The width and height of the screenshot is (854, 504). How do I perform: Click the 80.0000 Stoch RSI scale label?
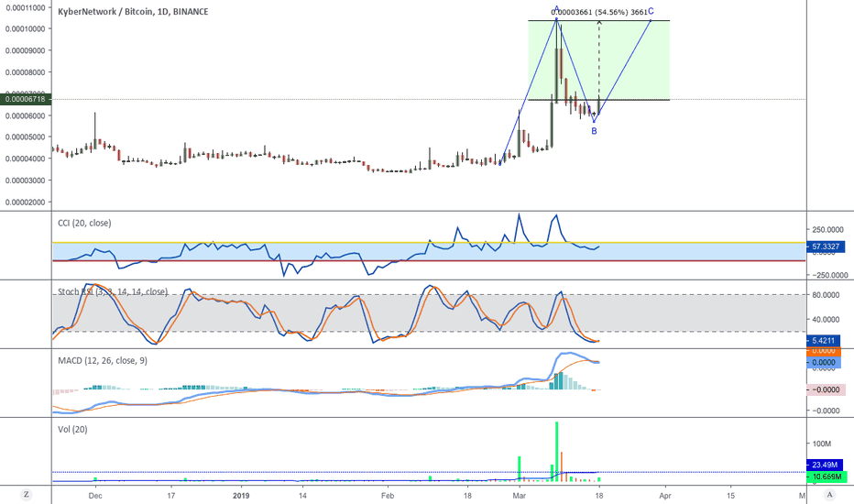coord(826,295)
